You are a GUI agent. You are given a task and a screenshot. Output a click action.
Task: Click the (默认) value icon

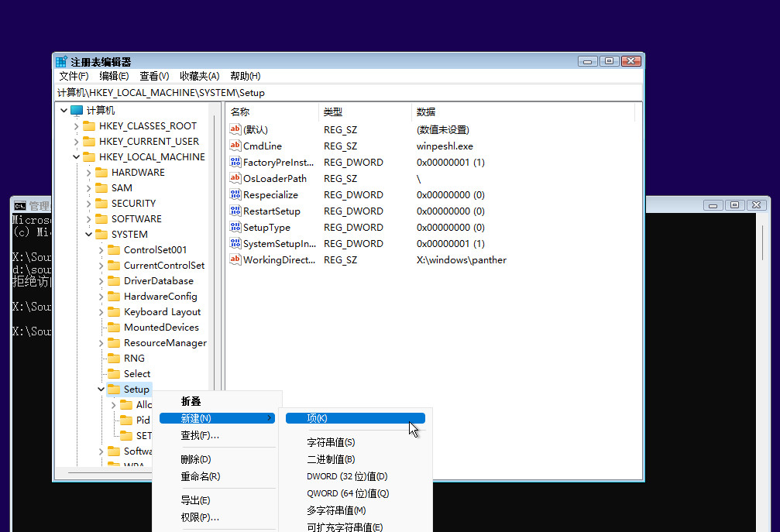235,129
